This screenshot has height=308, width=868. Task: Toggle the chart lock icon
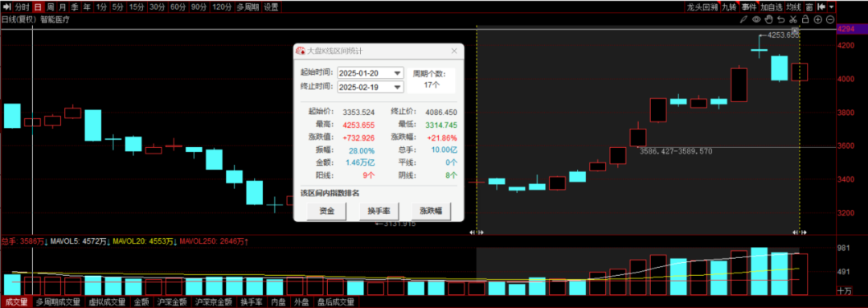(x=805, y=19)
